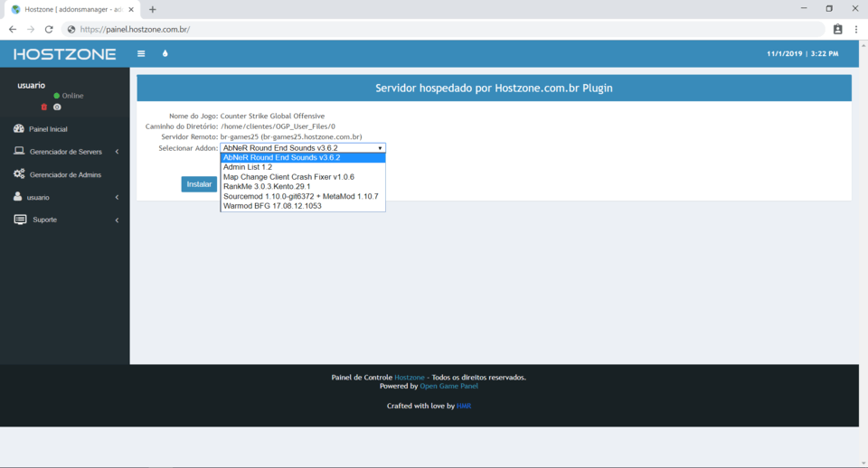Viewport: 868px width, 468px height.
Task: Click the Instalar button
Action: coord(199,184)
